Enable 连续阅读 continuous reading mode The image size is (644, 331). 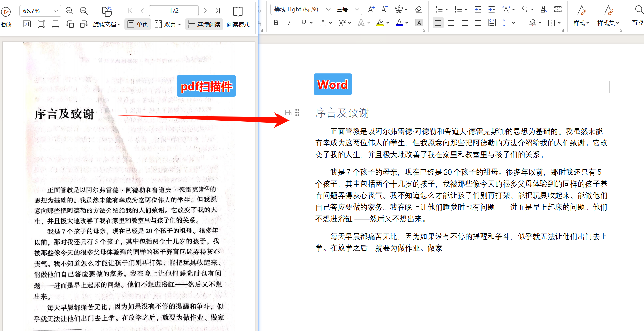click(204, 24)
